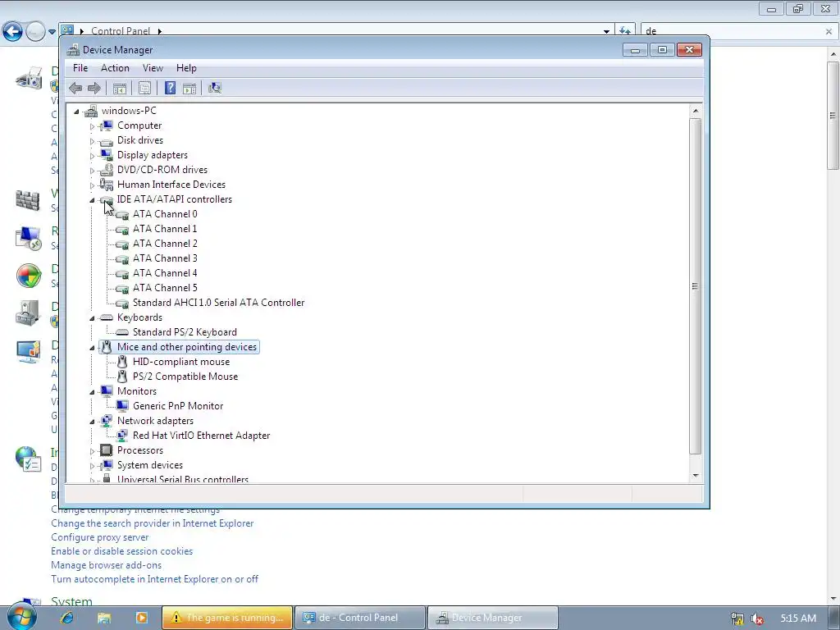
Task: Click the icon beside ATA Channel 0
Action: tap(122, 214)
